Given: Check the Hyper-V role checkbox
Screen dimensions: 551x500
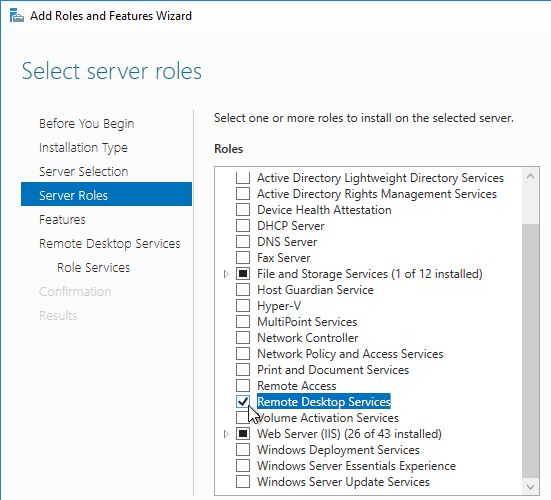Looking at the screenshot, I should [x=243, y=305].
